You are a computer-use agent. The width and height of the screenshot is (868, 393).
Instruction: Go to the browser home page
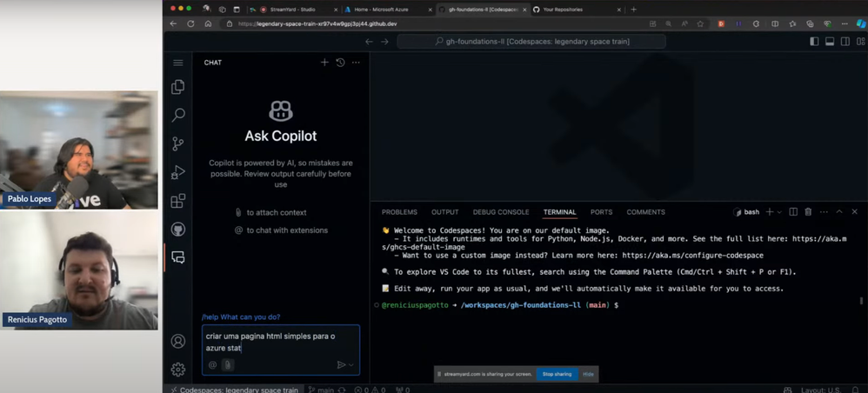pyautogui.click(x=208, y=23)
